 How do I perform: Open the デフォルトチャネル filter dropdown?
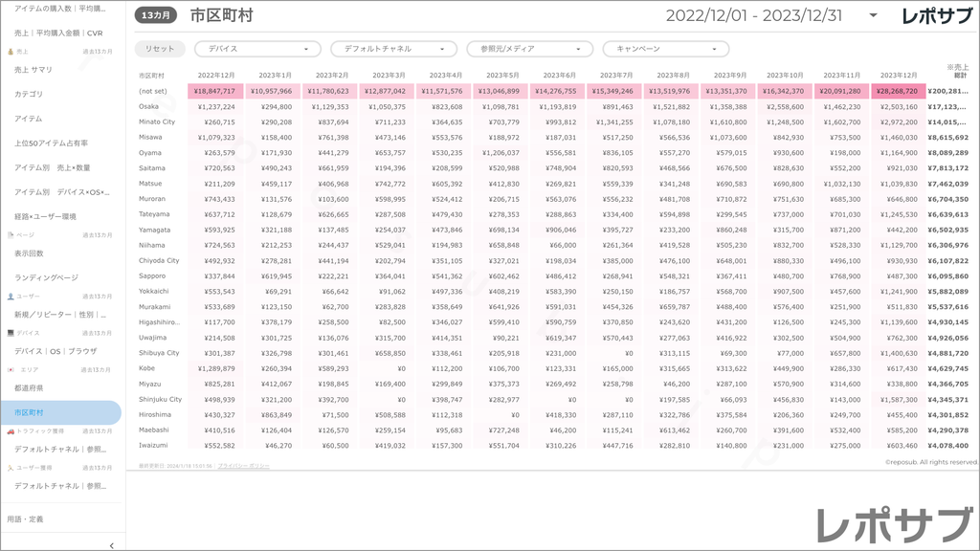point(393,49)
